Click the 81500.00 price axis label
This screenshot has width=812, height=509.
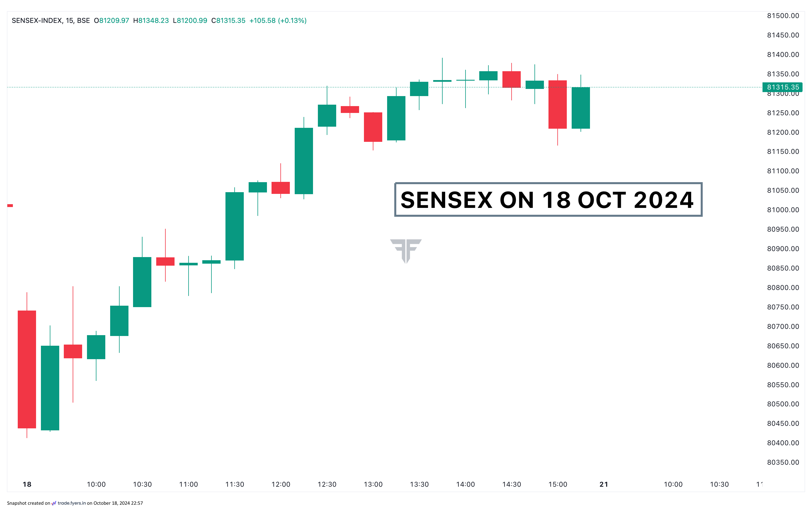pyautogui.click(x=783, y=16)
